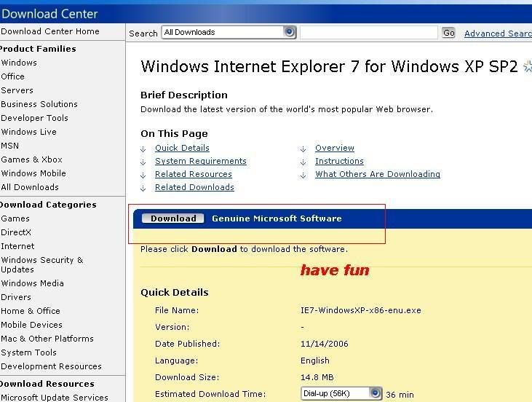Open Windows Security & Updates category
532x402 pixels.
point(41,264)
